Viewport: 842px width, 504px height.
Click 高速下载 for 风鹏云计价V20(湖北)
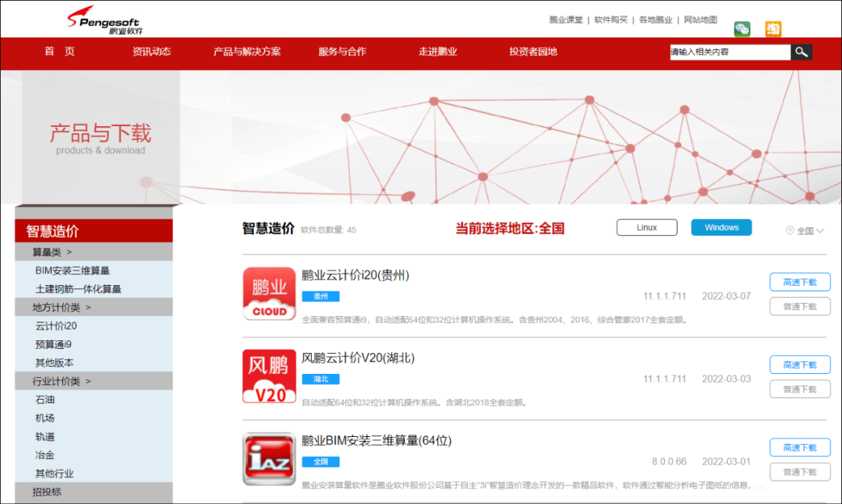pyautogui.click(x=800, y=365)
